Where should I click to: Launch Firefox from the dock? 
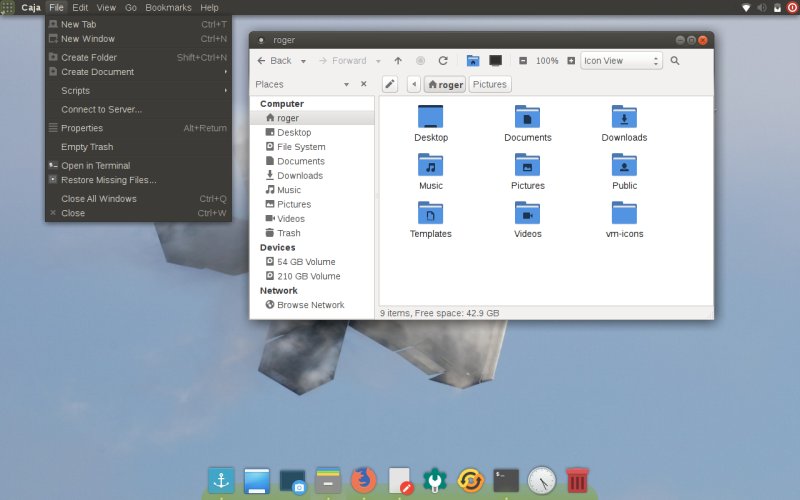pyautogui.click(x=363, y=480)
